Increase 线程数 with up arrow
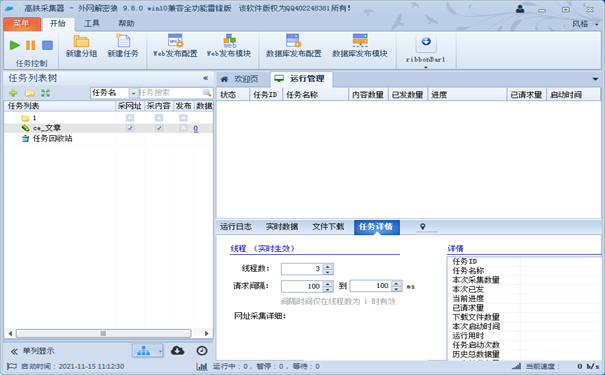 tap(328, 266)
